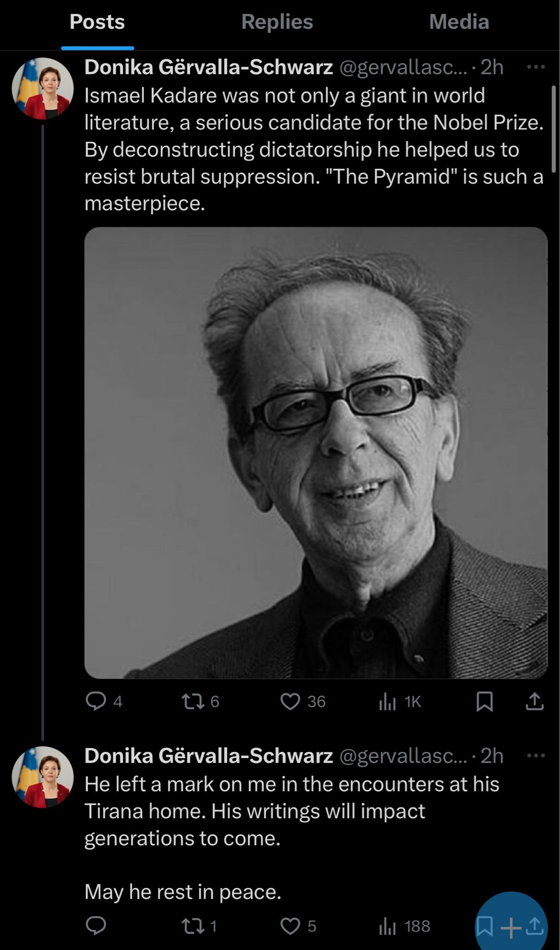This screenshot has height=950, width=560.
Task: View analytics showing 1K views
Action: coord(388,702)
